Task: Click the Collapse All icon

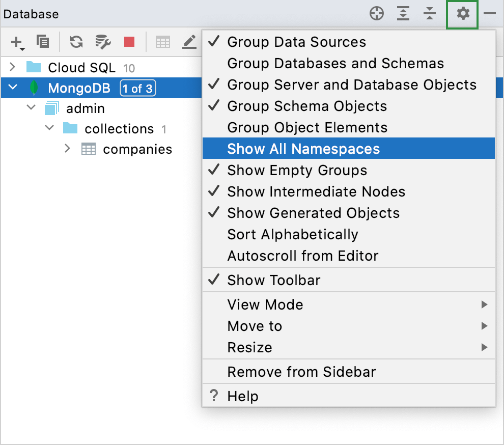Action: tap(429, 14)
